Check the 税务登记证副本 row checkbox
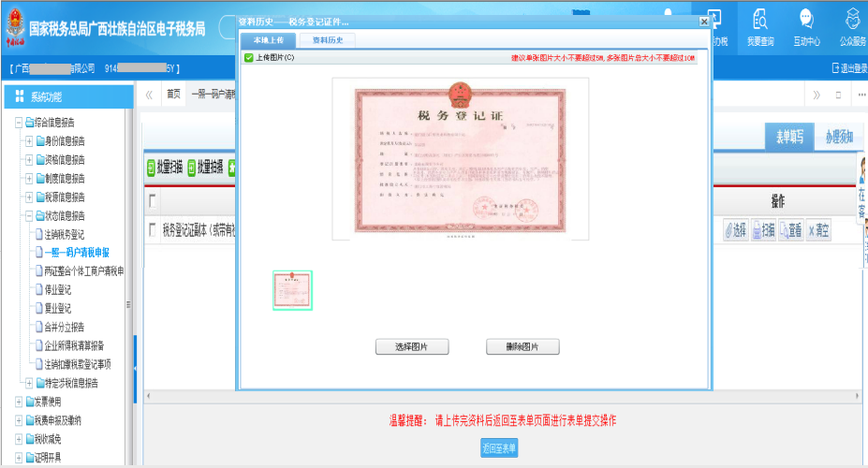Screen dimensions: 868x468 [x=153, y=230]
